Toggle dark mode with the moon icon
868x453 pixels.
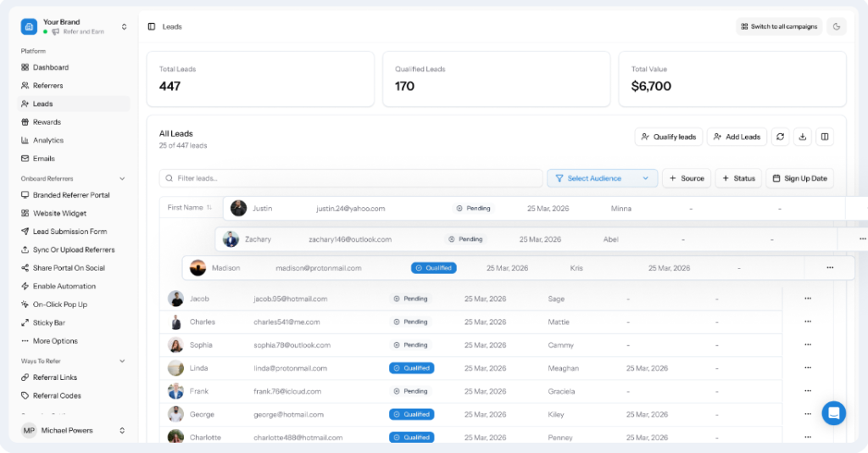[837, 26]
